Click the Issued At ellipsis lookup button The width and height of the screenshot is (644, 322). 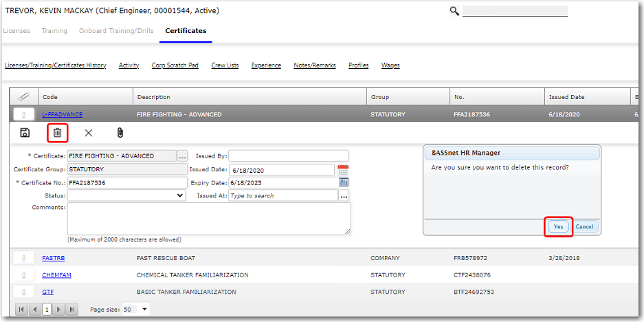click(x=344, y=195)
